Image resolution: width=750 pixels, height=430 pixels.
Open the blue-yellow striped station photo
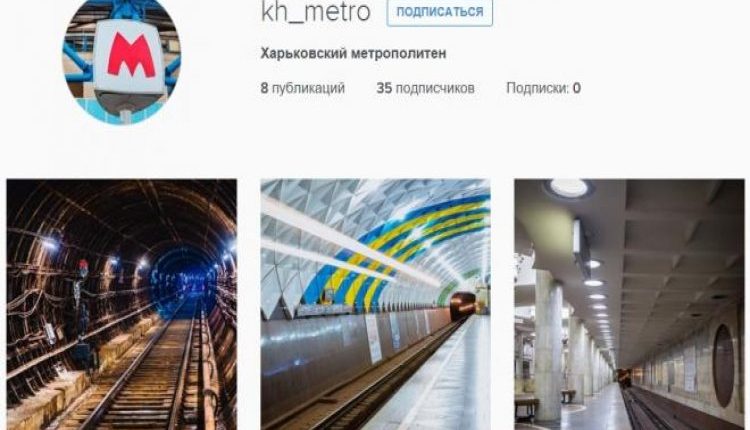pos(375,304)
